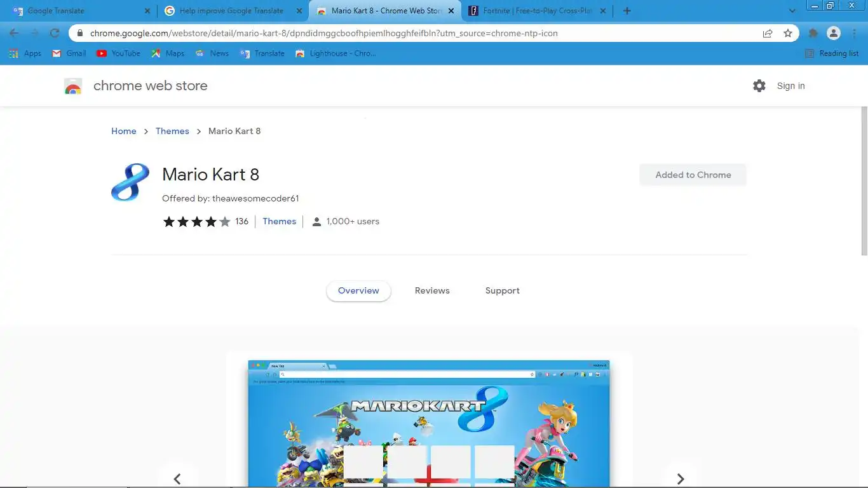Go to Home breadcrumb
This screenshot has height=488, width=868.
pos(124,131)
